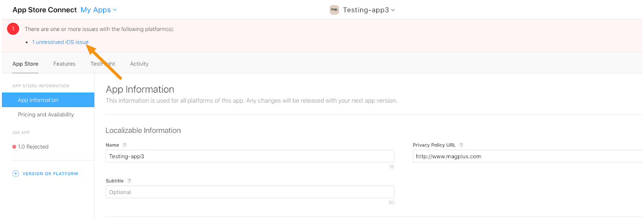Open Pricing and Availability in sidebar

(46, 115)
